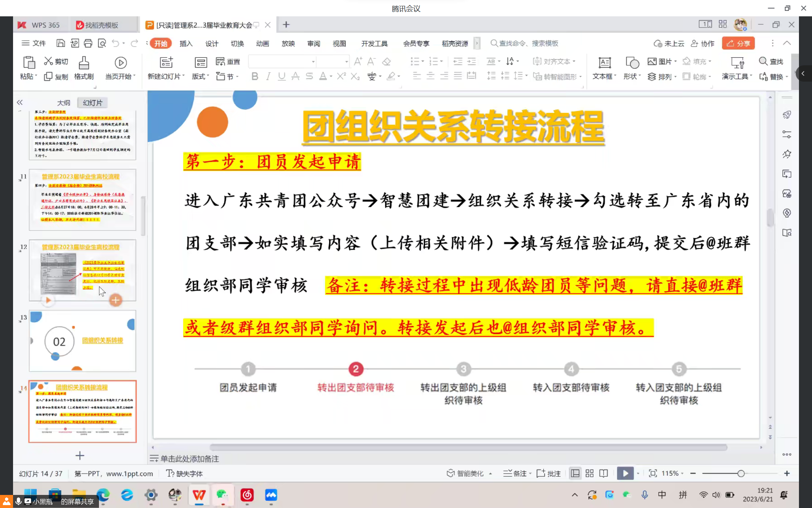The image size is (812, 508).
Task: Switch to the Review (审阅) tab
Action: (x=314, y=44)
